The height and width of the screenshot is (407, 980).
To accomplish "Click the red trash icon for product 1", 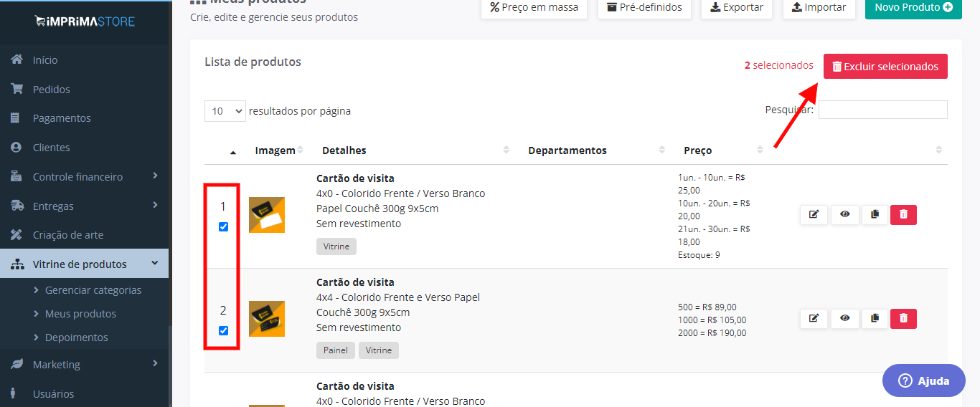I will 903,214.
